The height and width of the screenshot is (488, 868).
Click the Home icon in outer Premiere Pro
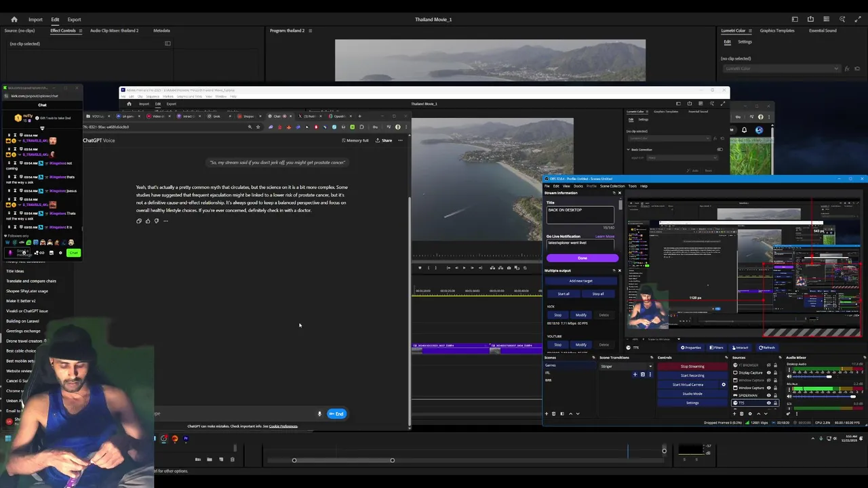pos(14,19)
